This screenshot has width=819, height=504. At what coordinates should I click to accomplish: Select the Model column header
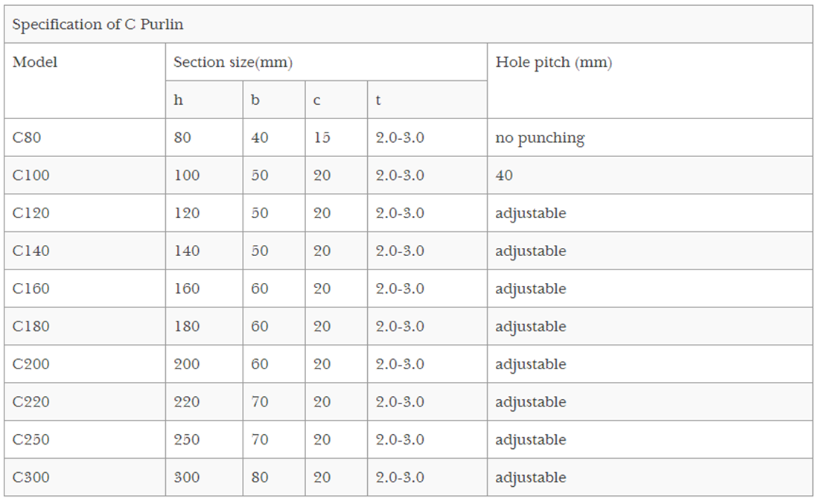pyautogui.click(x=35, y=63)
